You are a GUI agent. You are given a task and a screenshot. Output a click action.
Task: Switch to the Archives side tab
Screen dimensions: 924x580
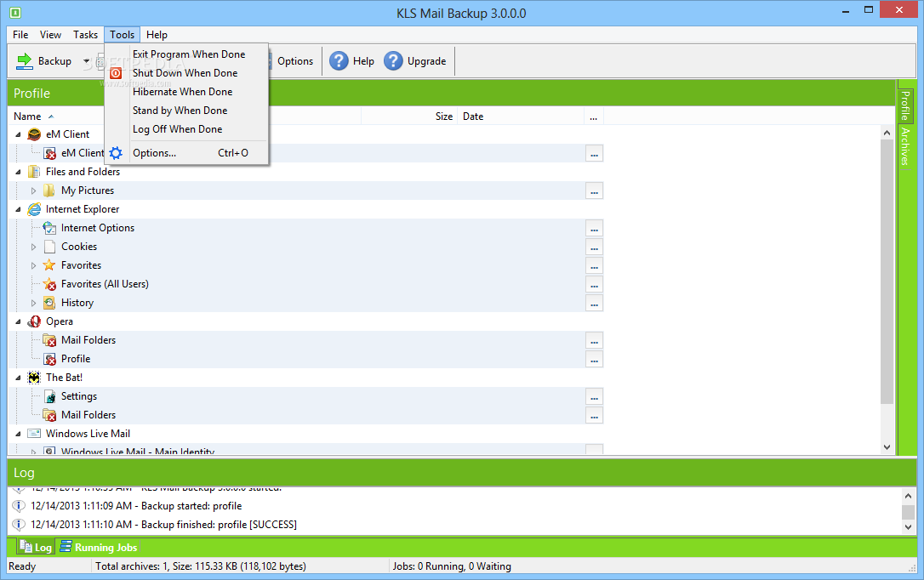click(x=905, y=146)
